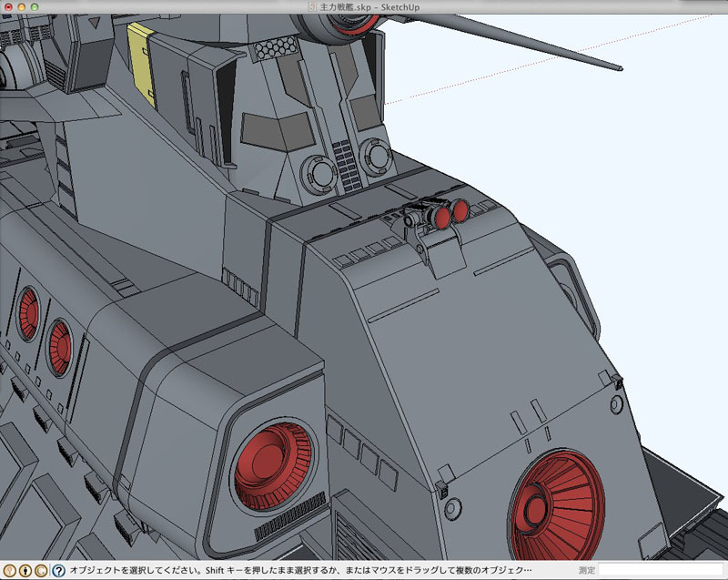Click the document icon in the title bar

click(311, 7)
